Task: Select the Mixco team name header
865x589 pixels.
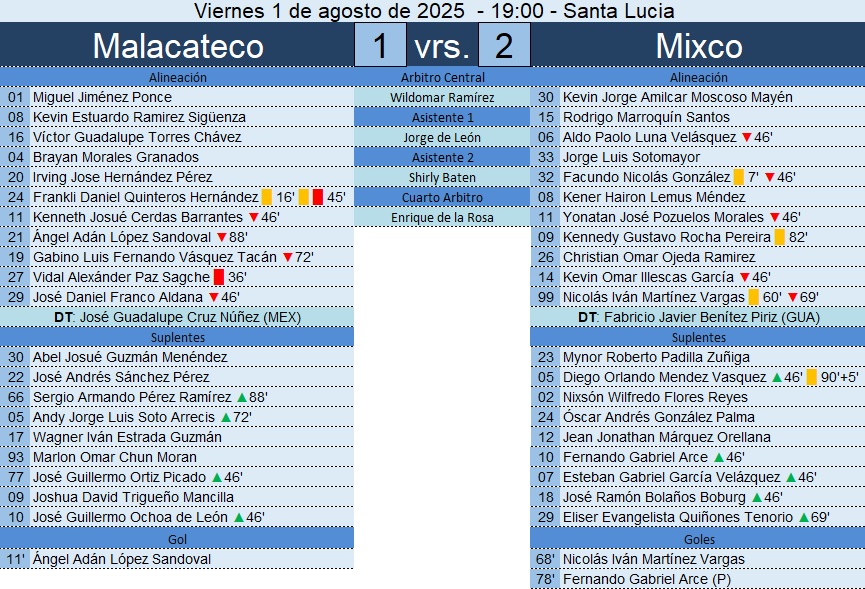Action: tap(698, 46)
